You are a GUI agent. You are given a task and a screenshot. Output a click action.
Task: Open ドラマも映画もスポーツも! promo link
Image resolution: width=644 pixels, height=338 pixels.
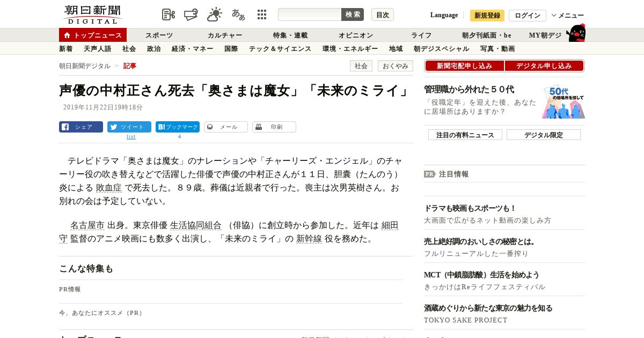pos(470,208)
